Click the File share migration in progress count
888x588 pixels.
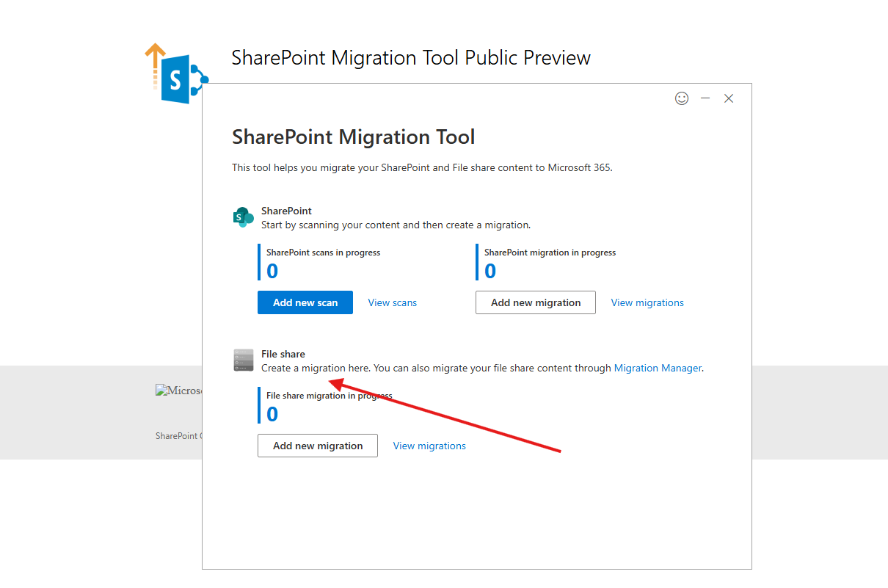[x=272, y=415]
